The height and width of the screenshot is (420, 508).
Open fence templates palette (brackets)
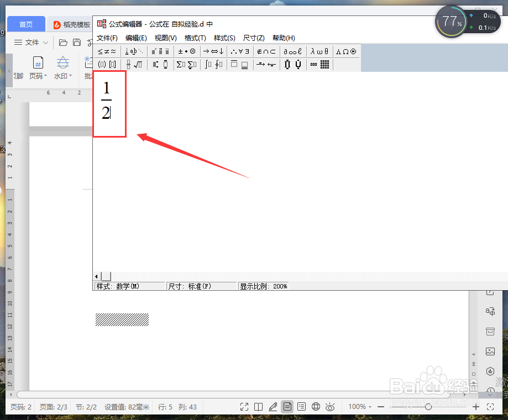point(107,65)
